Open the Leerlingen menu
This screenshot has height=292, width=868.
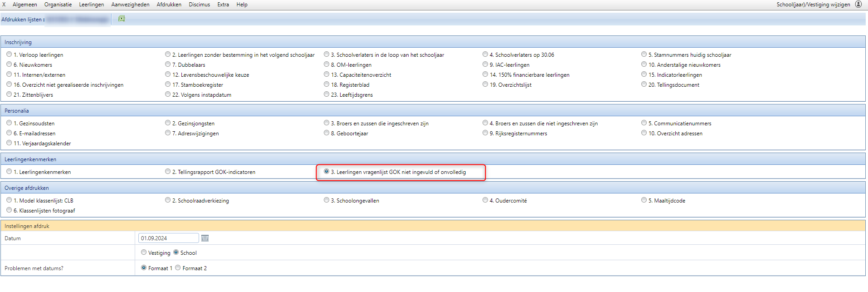[x=91, y=5]
